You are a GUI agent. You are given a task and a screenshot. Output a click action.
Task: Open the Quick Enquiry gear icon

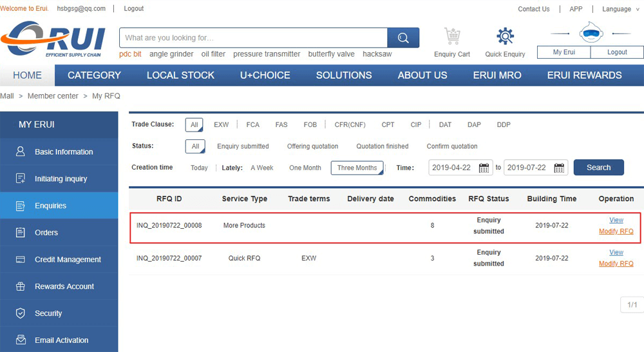coord(505,36)
